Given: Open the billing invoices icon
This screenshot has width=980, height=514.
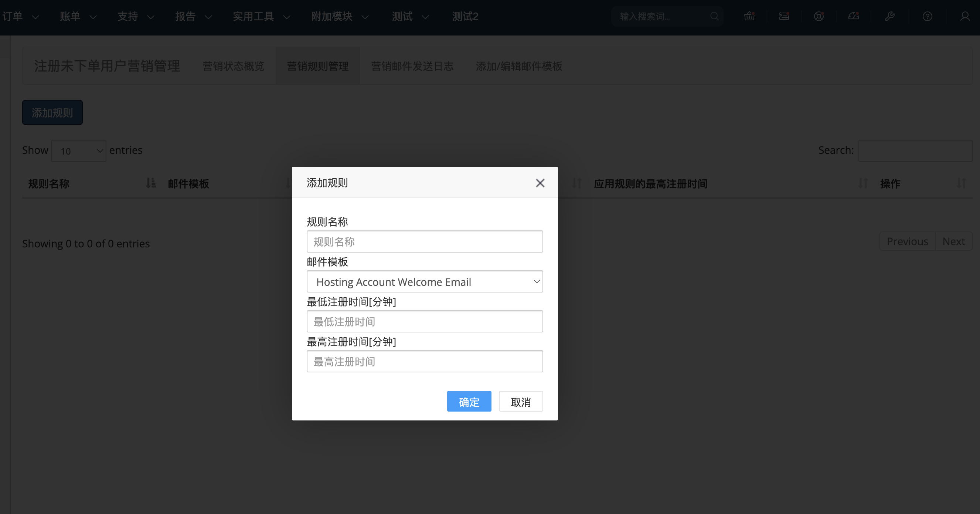Looking at the screenshot, I should click(784, 16).
